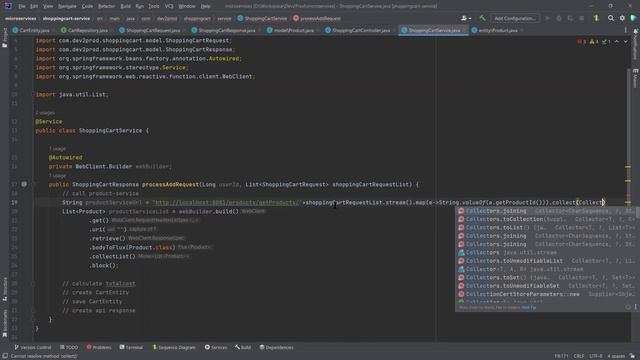This screenshot has width=640, height=360.
Task: Select CollectionCertStoreParameters::new suggestion
Action: [x=545, y=294]
